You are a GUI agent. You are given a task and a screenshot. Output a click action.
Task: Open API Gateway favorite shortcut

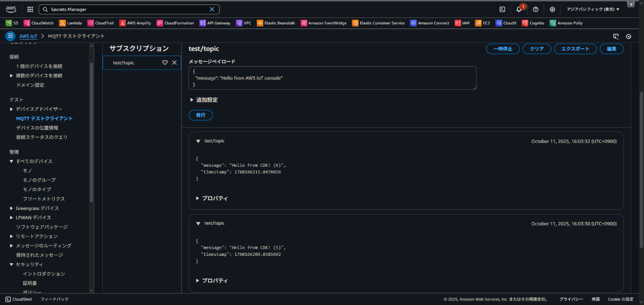tap(215, 23)
